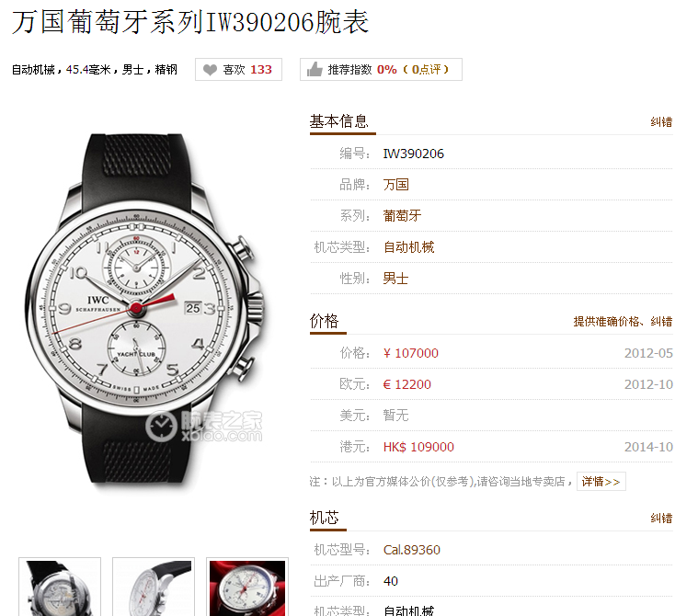
Task: Click the 男士 gender link
Action: 395,279
